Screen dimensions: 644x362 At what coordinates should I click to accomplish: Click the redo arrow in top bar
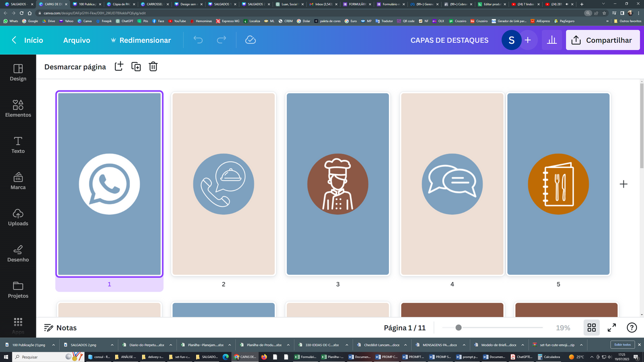click(x=221, y=40)
